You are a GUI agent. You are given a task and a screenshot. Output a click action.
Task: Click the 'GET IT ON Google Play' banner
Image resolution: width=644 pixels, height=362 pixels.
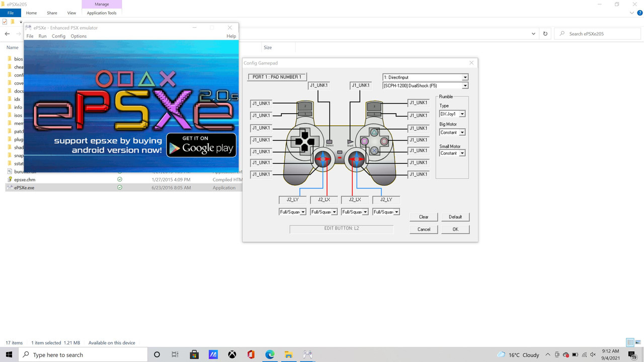tap(201, 145)
